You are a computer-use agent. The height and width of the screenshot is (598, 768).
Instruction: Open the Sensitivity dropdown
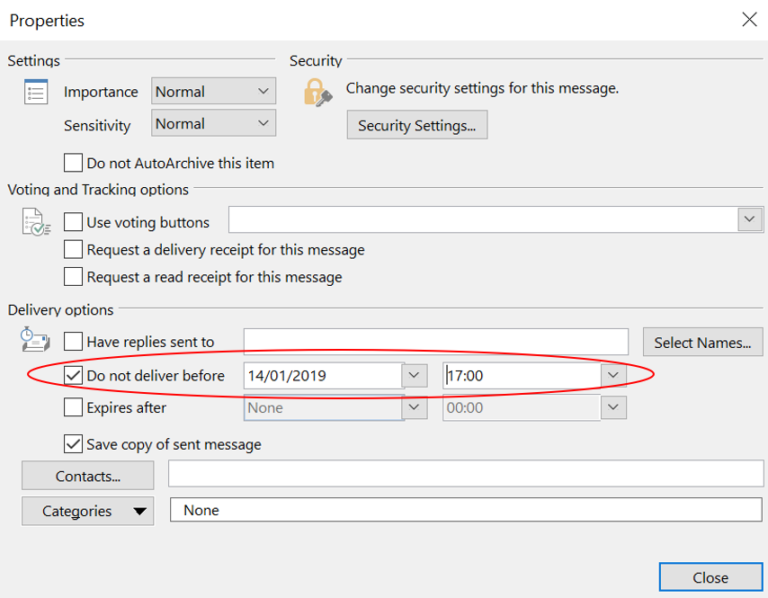214,123
